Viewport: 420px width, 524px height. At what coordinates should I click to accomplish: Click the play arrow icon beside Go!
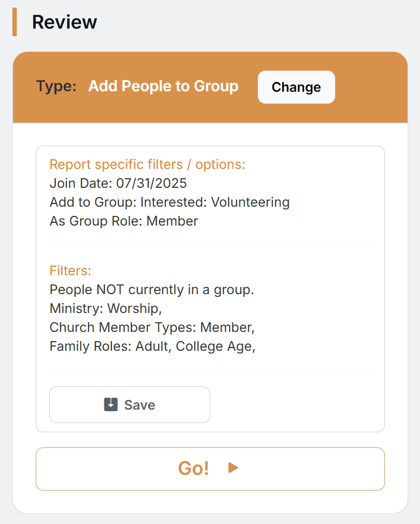tap(233, 468)
